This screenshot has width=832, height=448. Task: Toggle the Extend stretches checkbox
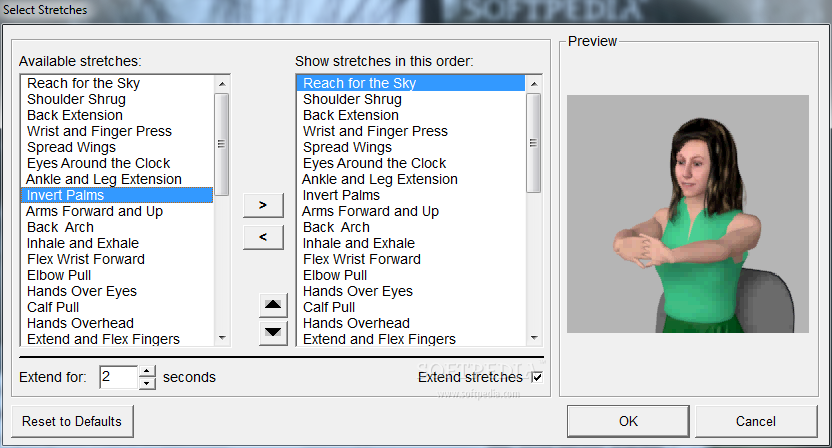coord(537,377)
